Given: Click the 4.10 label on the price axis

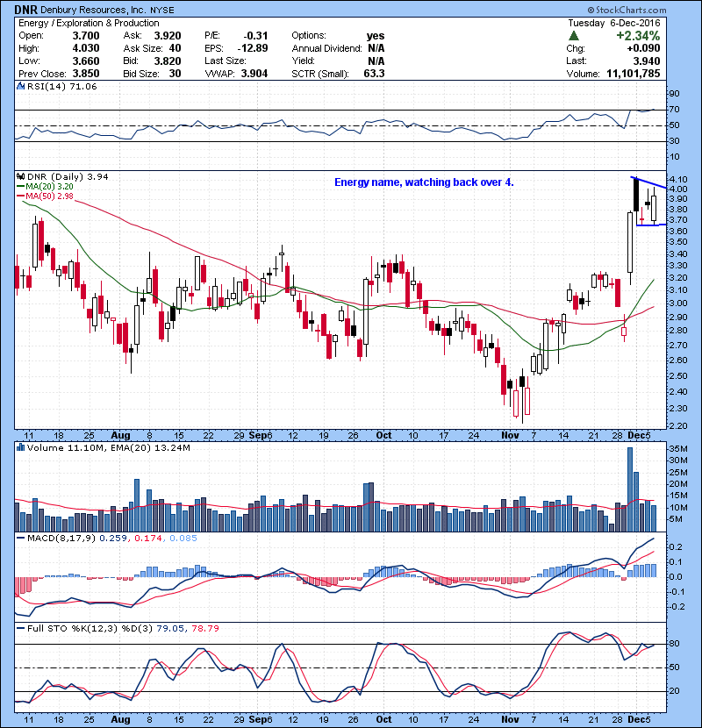Looking at the screenshot, I should (x=678, y=179).
